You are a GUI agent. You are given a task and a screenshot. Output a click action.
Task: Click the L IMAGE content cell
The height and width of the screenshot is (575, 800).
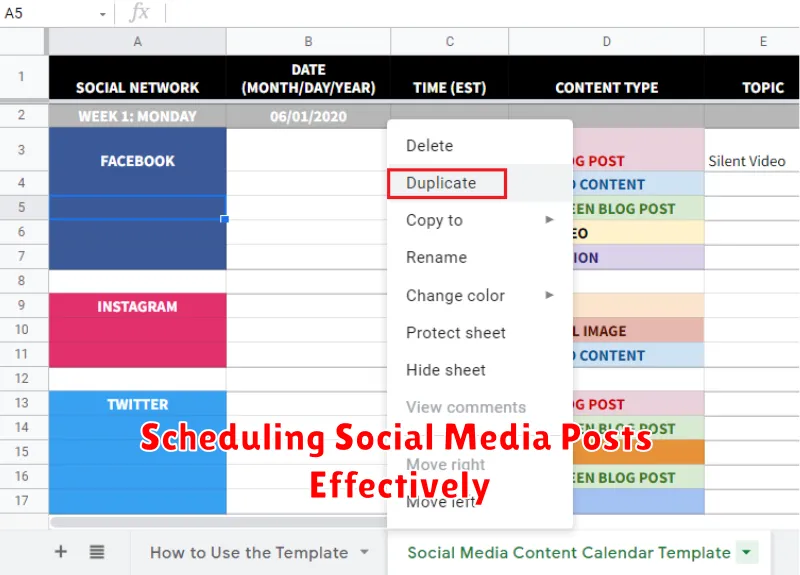638,330
